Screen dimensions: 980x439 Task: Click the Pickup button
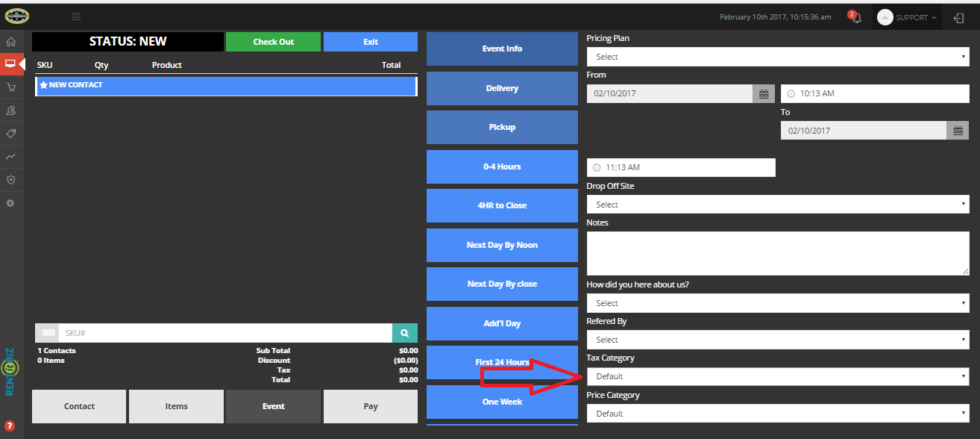(x=502, y=127)
